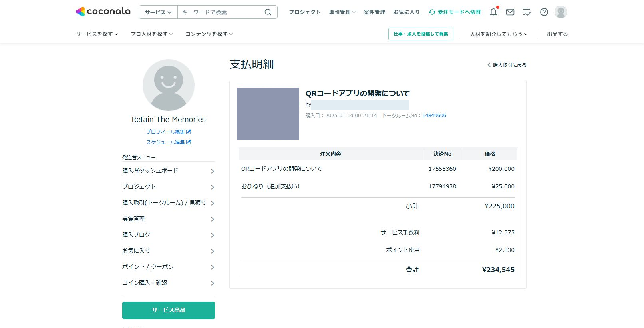Image resolution: width=644 pixels, height=328 pixels.
Task: Click the service title QRコードアプリの開発について heading
Action: 358,93
